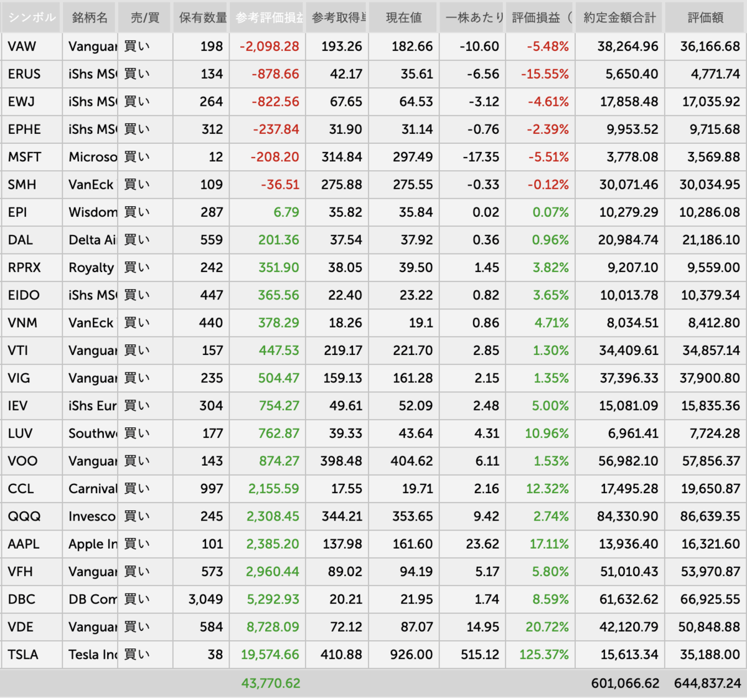
Task: Click the 評価額 column header
Action: (x=706, y=17)
